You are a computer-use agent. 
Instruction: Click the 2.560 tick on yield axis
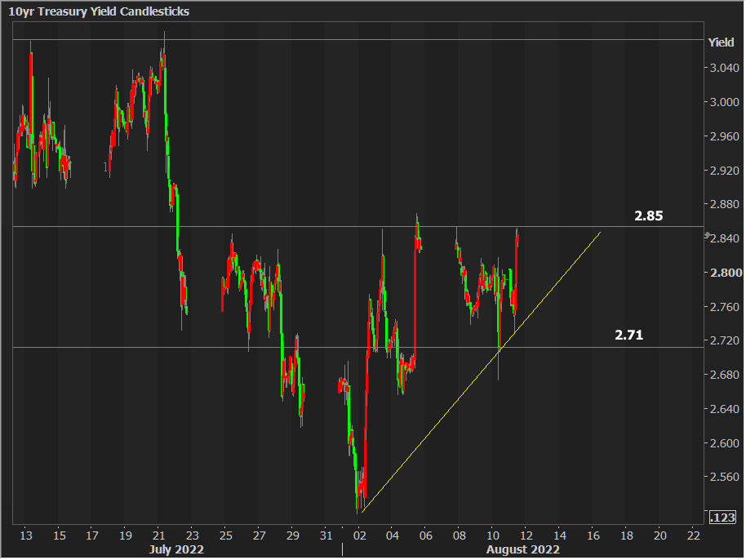pyautogui.click(x=724, y=477)
